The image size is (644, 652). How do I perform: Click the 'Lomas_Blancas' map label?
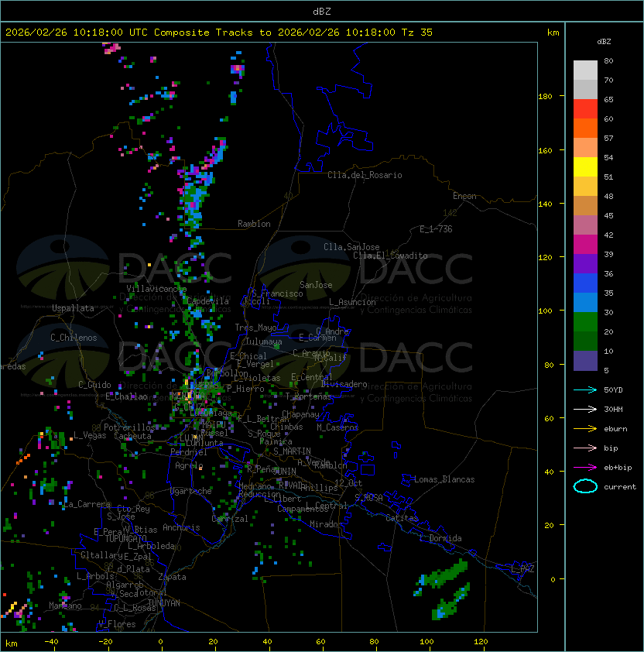tap(444, 479)
